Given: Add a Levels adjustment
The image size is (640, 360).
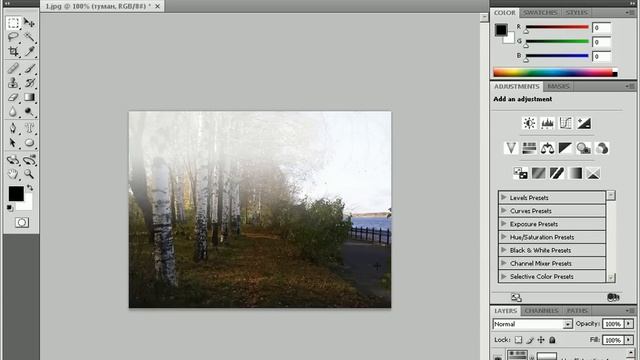Looking at the screenshot, I should (x=547, y=123).
